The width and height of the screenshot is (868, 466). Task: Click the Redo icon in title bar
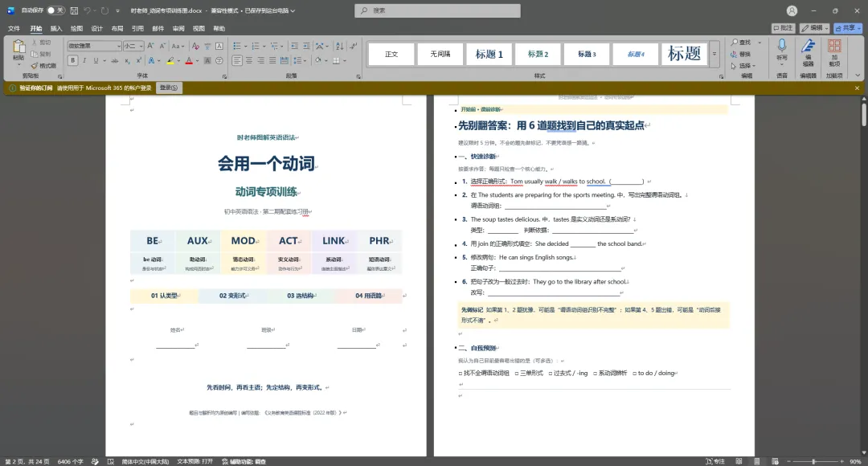(x=104, y=10)
